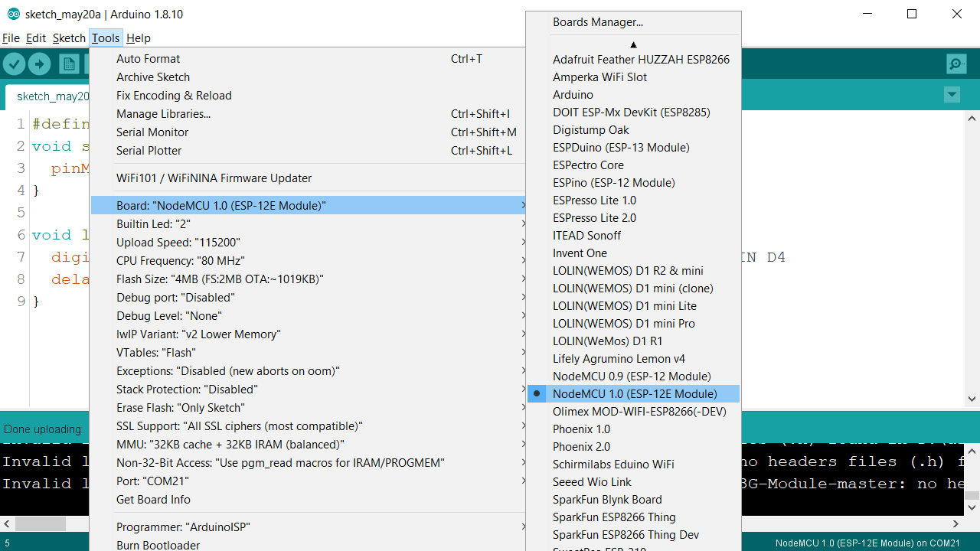
Task: Select NodeMCU 0.9 (ESP-12 Module) board
Action: (x=633, y=377)
